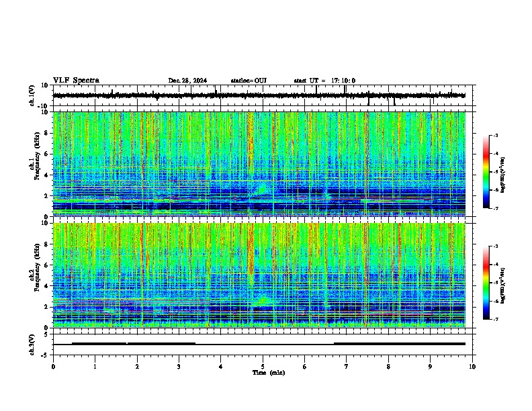
Task: Click the "VLF Spectra" title text
Action: click(x=76, y=81)
